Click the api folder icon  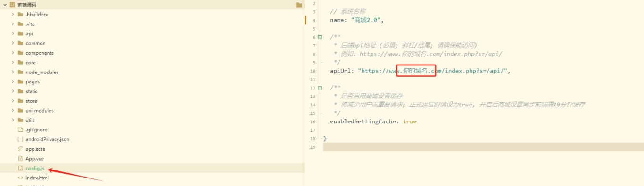coord(20,34)
